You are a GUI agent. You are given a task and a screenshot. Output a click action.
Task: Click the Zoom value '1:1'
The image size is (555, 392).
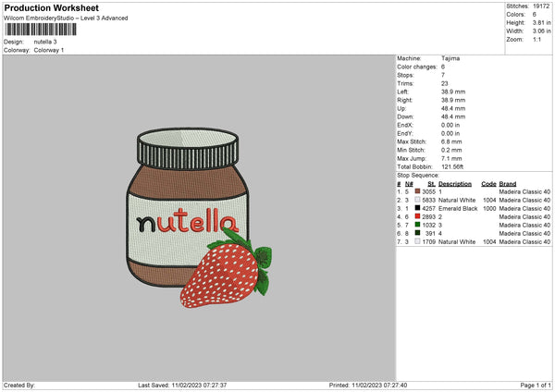pos(536,39)
